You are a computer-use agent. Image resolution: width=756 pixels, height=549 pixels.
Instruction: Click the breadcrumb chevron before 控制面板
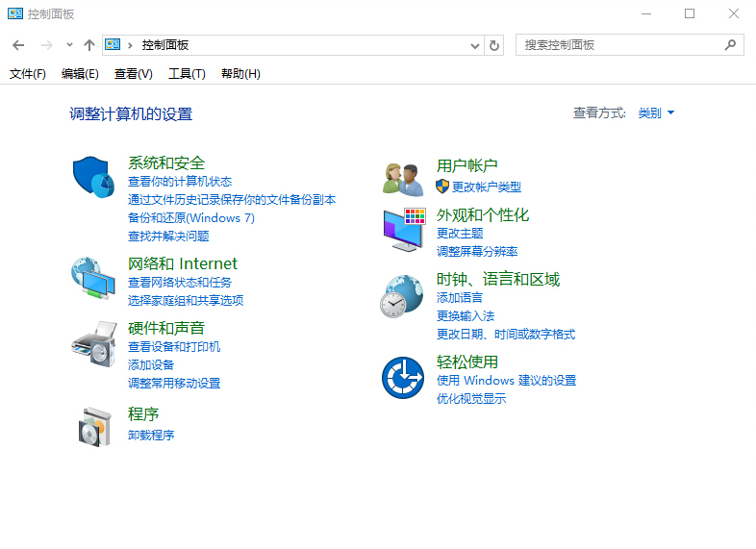[130, 45]
